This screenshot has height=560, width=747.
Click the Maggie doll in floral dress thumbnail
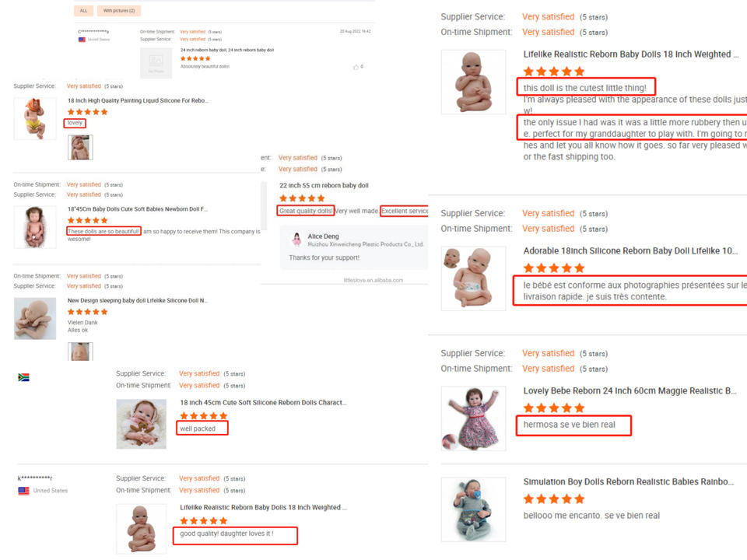473,418
